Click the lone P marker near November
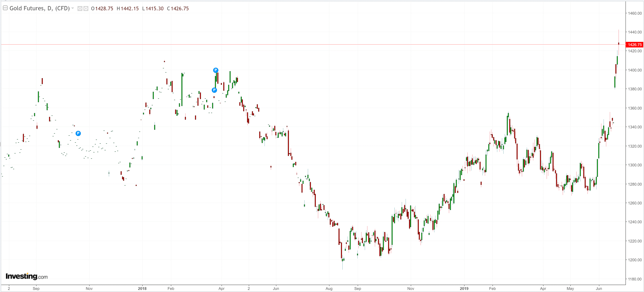Image resolution: width=644 pixels, height=292 pixels. coord(78,133)
